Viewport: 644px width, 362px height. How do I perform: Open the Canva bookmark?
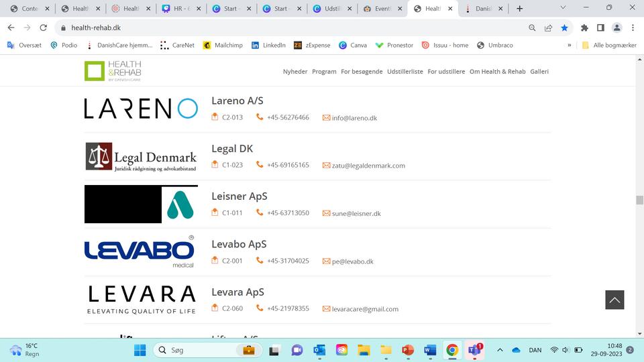click(353, 45)
